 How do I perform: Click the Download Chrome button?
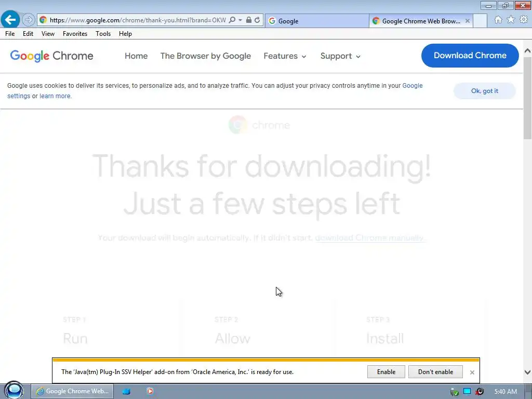(x=470, y=55)
